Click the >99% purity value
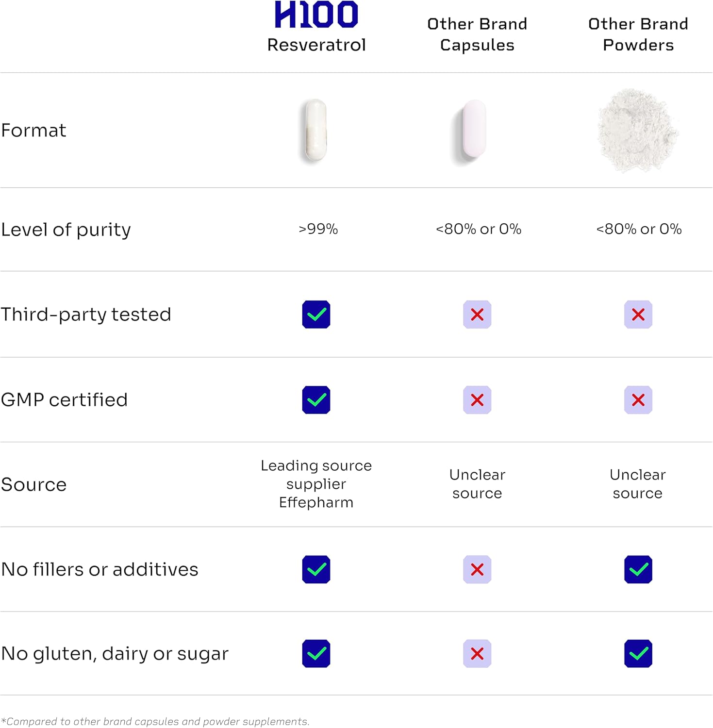Viewport: 713px width, 728px height. (318, 229)
